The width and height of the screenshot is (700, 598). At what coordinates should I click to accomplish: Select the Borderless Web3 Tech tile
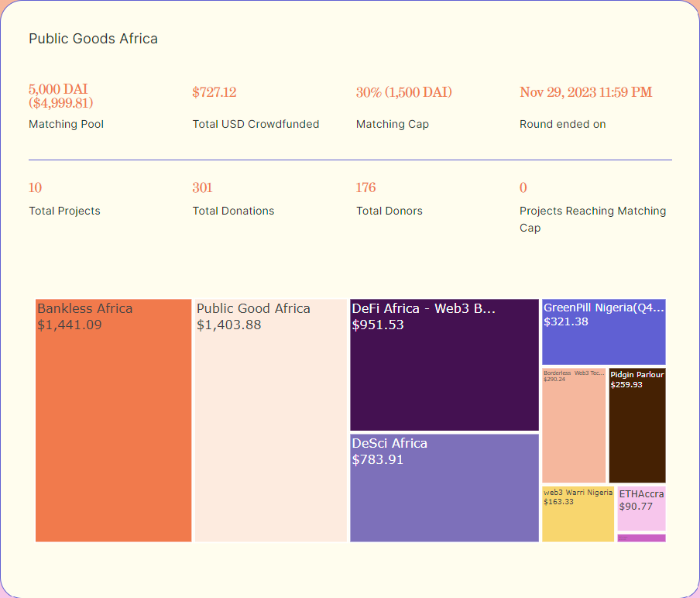tap(573, 426)
